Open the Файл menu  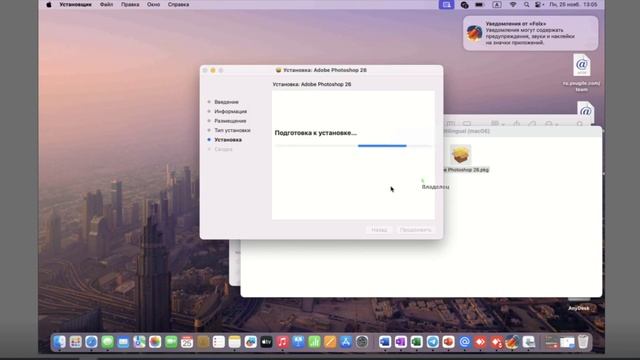pyautogui.click(x=107, y=4)
